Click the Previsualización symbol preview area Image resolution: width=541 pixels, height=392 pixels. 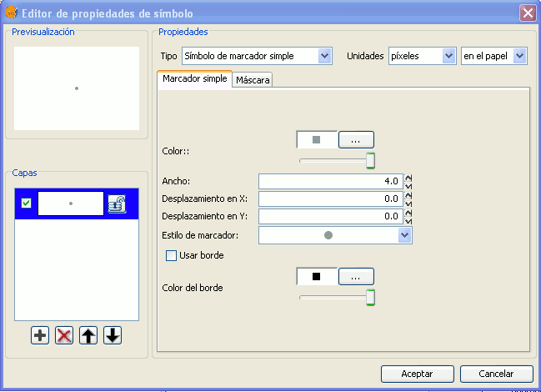(x=77, y=88)
